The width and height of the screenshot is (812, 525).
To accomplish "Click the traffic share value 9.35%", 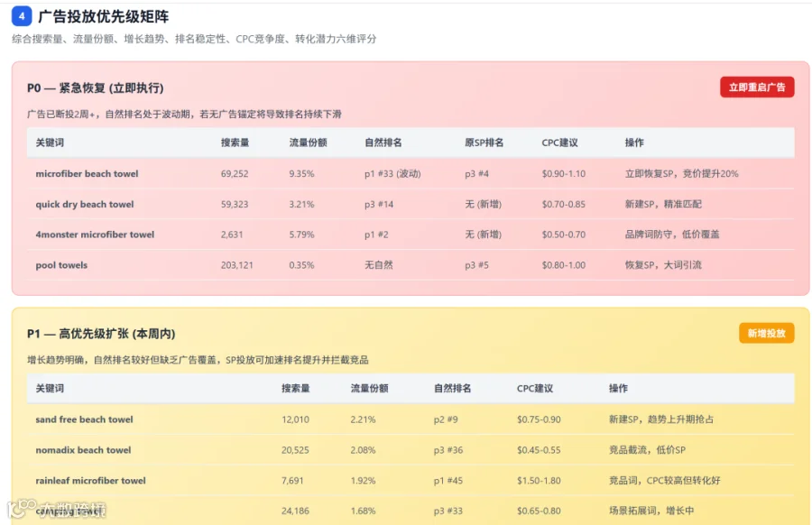I will (x=302, y=174).
